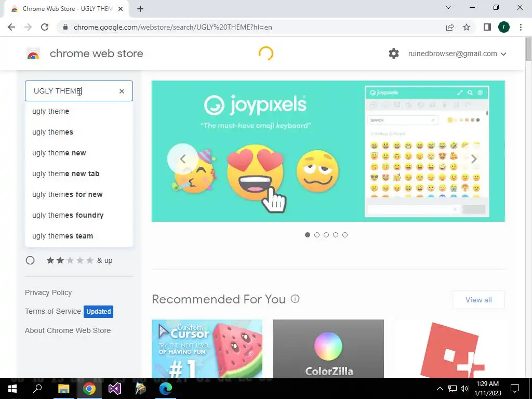This screenshot has height=399, width=532.
Task: Click the browser back arrow
Action: point(11,27)
